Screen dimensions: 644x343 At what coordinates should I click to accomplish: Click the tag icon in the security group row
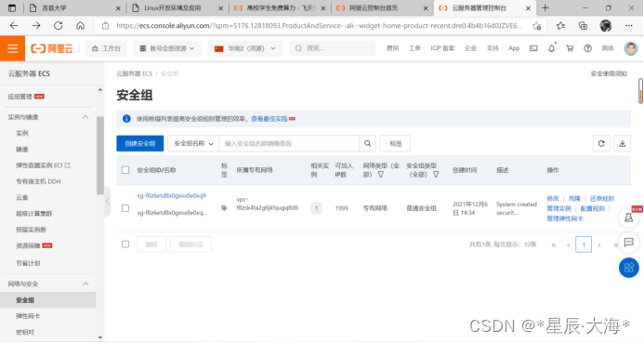point(224,208)
